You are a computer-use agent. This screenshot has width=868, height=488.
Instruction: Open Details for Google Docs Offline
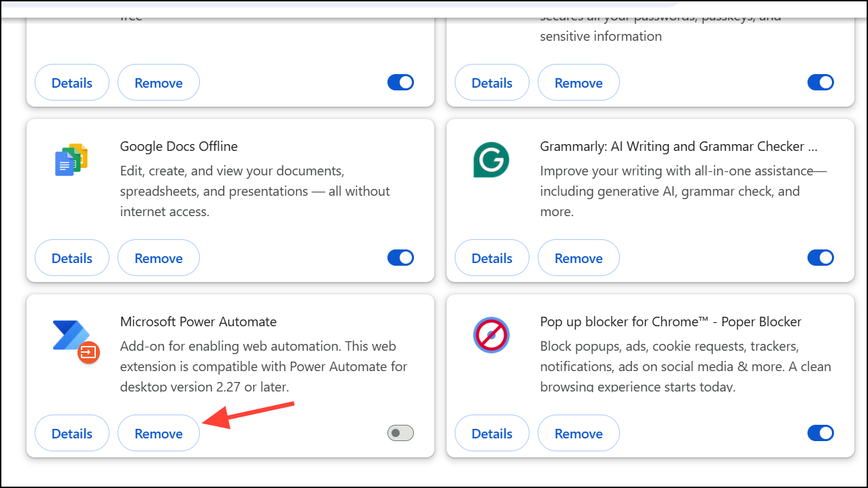(72, 258)
